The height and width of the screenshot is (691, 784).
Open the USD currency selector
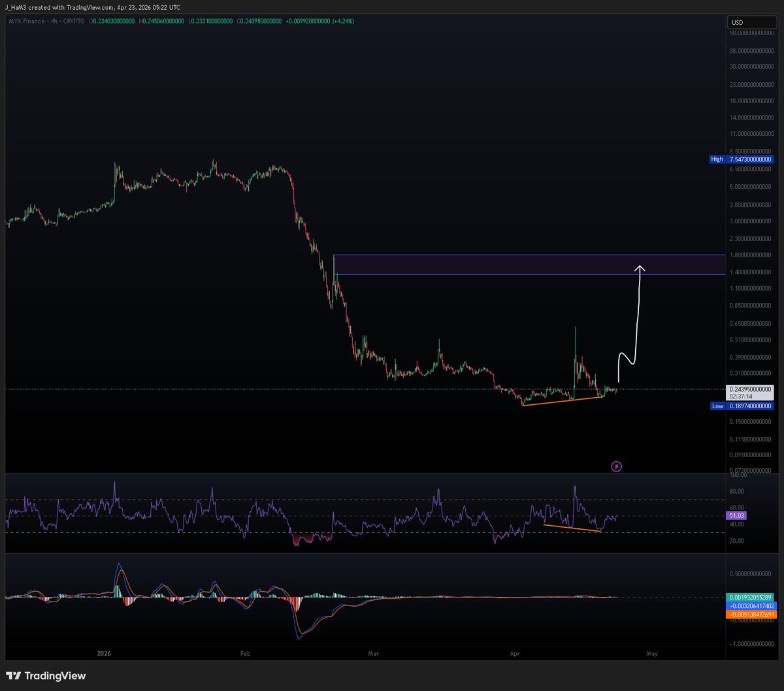coord(751,22)
